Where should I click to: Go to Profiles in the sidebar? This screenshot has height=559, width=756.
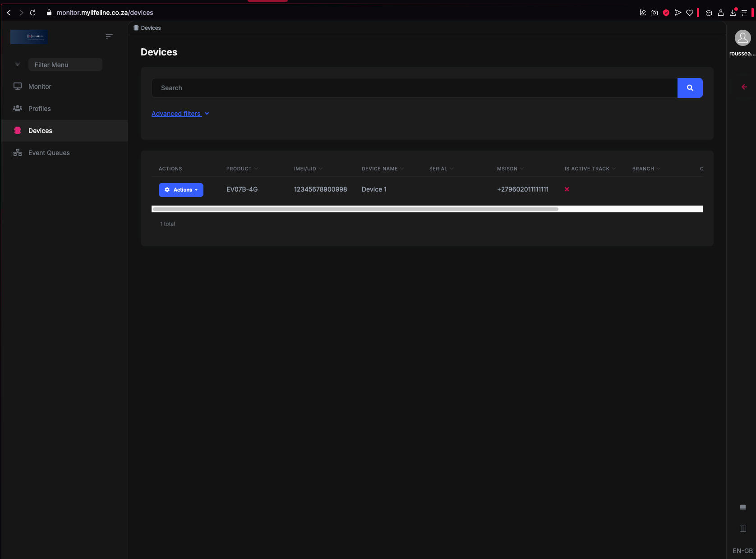[39, 109]
